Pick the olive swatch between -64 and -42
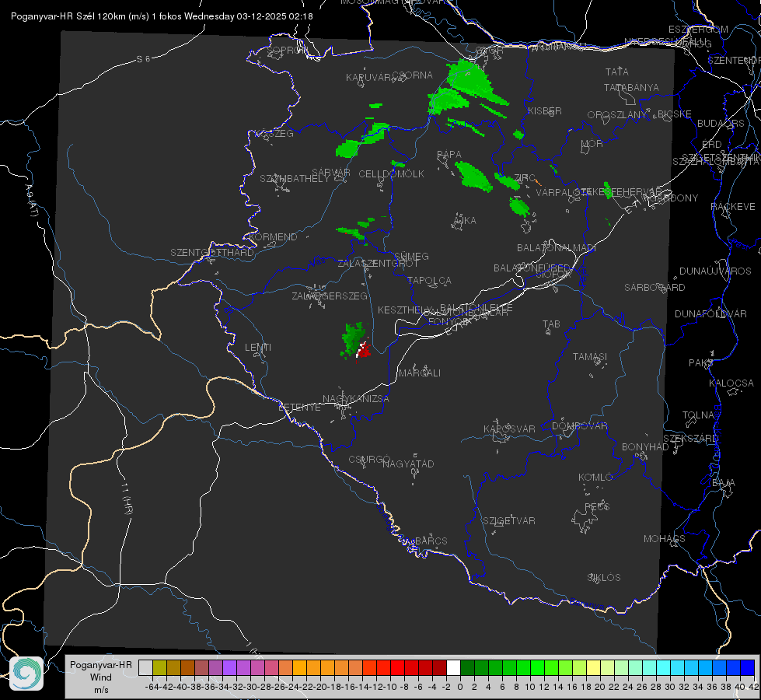Screen dimensions: 761x700 [159, 668]
